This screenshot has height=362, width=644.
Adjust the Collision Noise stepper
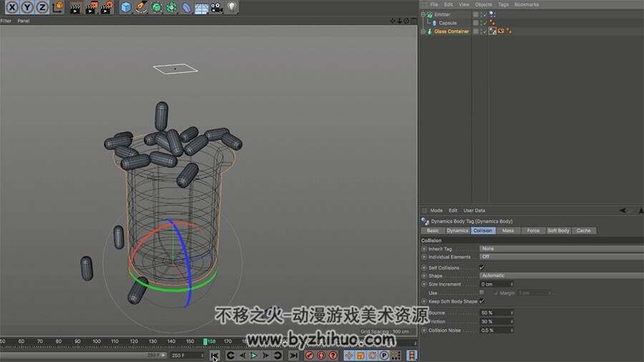[x=512, y=330]
